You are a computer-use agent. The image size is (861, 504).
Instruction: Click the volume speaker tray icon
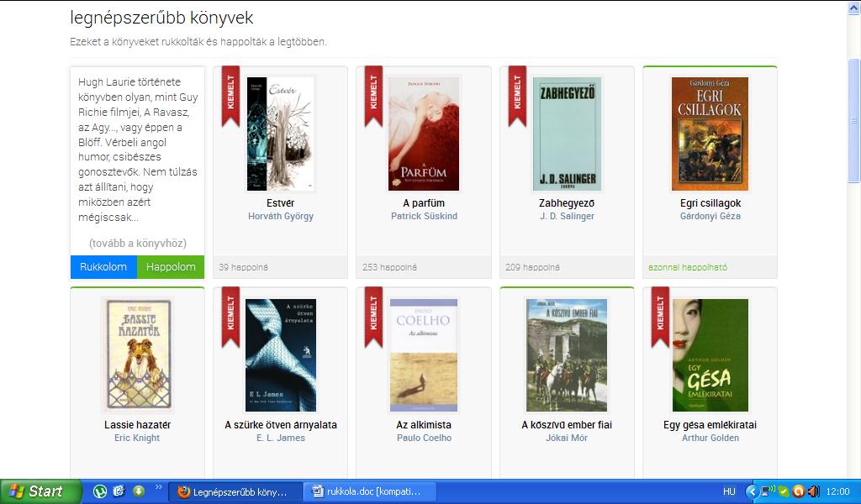pyautogui.click(x=812, y=491)
